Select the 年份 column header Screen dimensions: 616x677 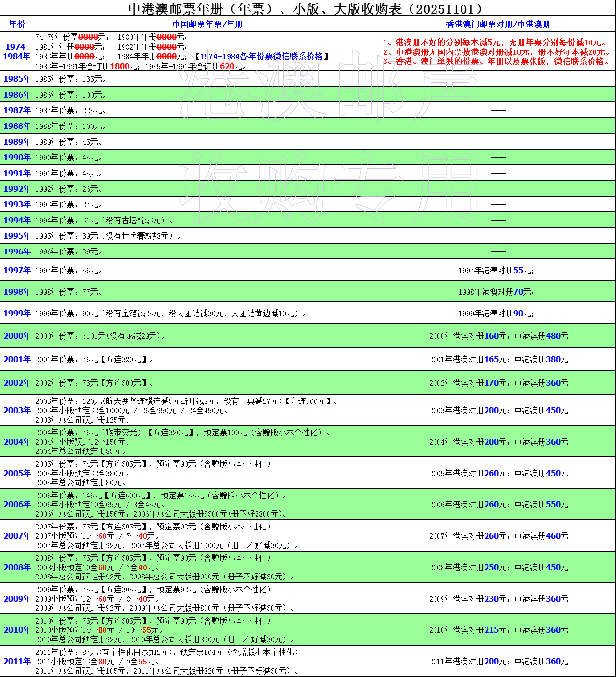point(17,24)
